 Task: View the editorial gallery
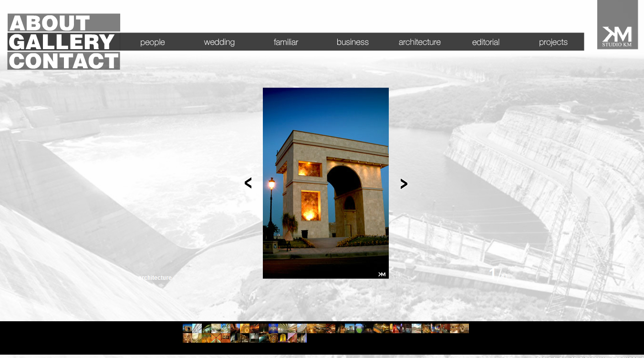tap(486, 42)
